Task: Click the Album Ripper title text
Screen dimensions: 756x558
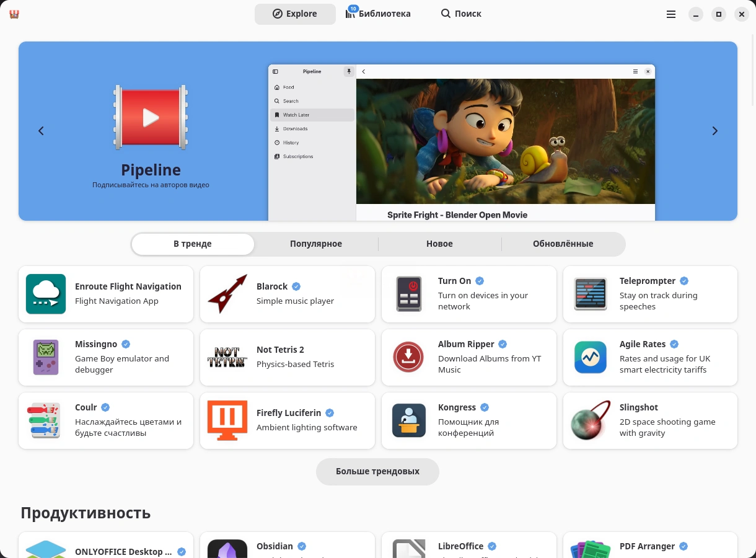Action: click(x=466, y=344)
